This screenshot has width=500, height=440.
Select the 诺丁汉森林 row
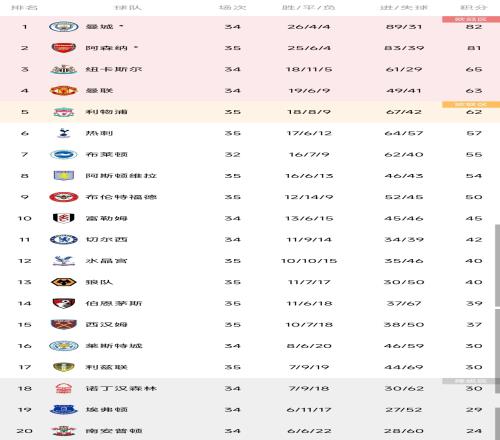click(x=250, y=388)
